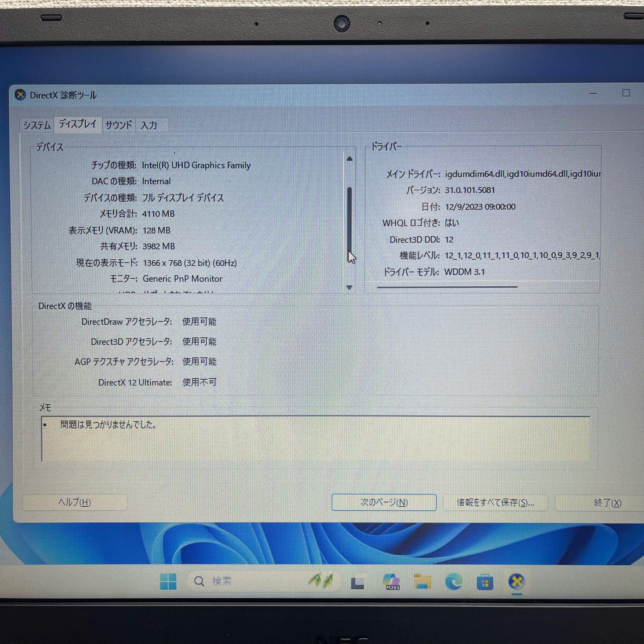The height and width of the screenshot is (644, 644).
Task: Go to the 入力 tab
Action: click(x=149, y=125)
